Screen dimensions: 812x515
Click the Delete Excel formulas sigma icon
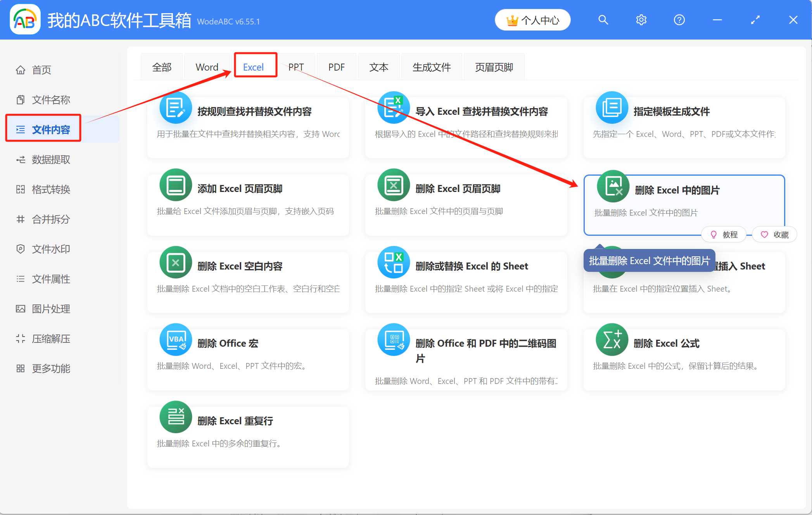click(x=612, y=340)
